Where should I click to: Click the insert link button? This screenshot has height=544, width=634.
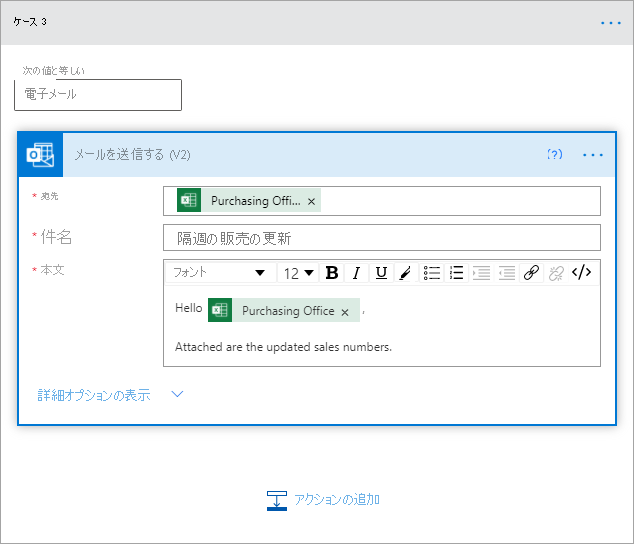click(x=531, y=273)
